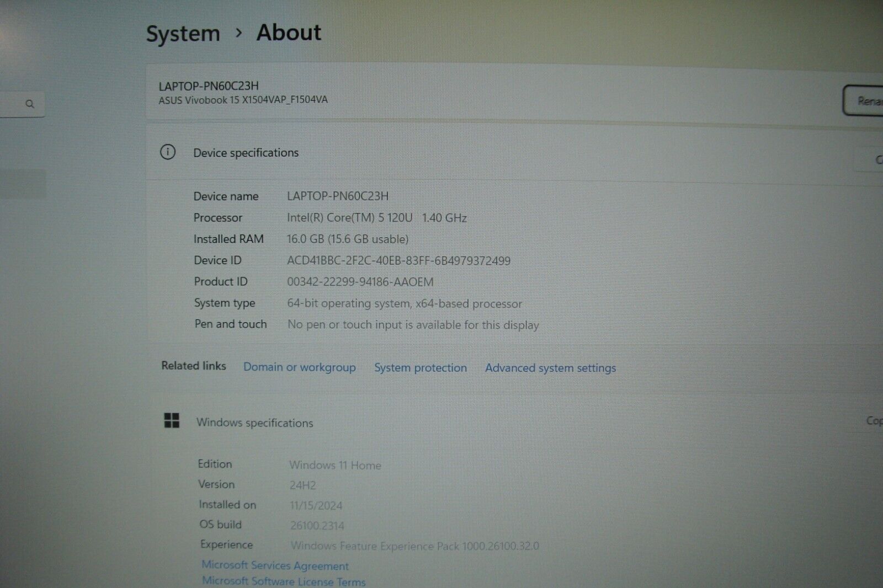Click the search magnifier icon in sidebar
883x588 pixels.
point(30,104)
